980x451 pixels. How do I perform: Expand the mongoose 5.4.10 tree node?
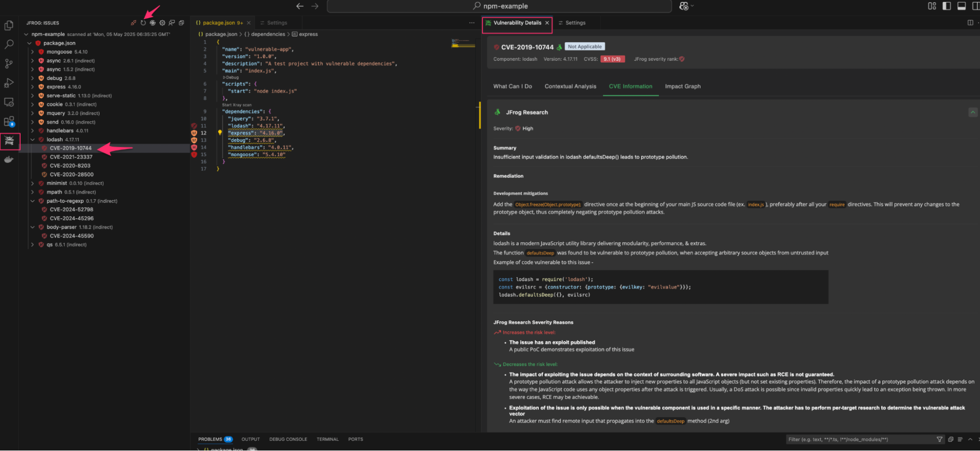(x=33, y=52)
